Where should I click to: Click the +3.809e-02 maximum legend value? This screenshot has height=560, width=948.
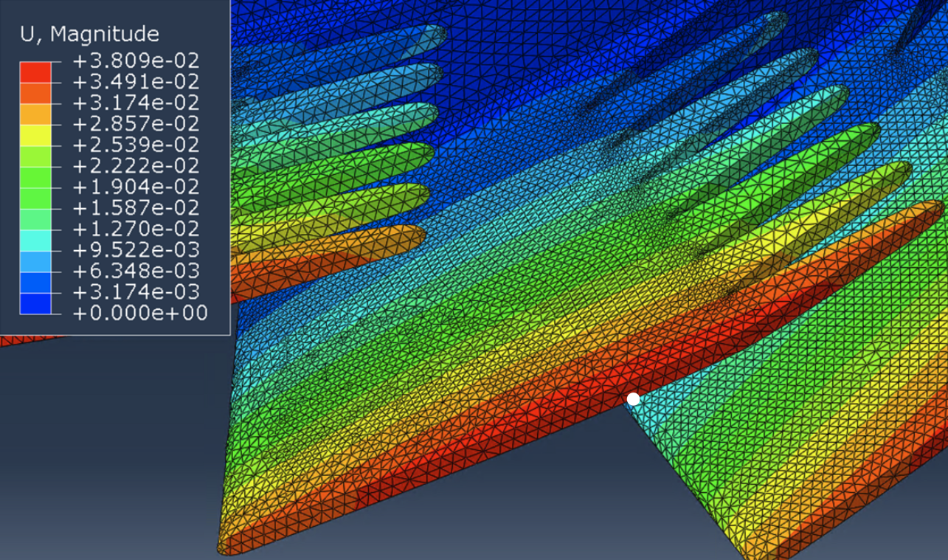click(x=136, y=61)
